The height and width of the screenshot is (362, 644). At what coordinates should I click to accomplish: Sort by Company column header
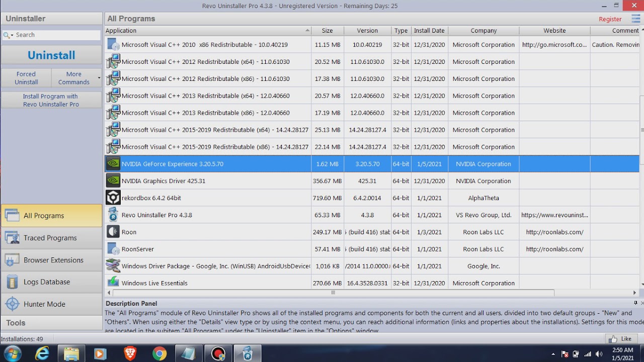(x=484, y=31)
